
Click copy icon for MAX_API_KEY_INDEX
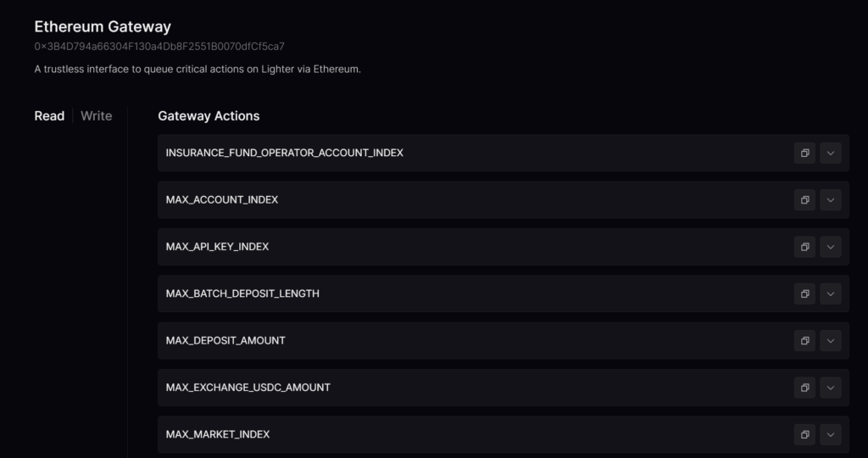click(804, 247)
